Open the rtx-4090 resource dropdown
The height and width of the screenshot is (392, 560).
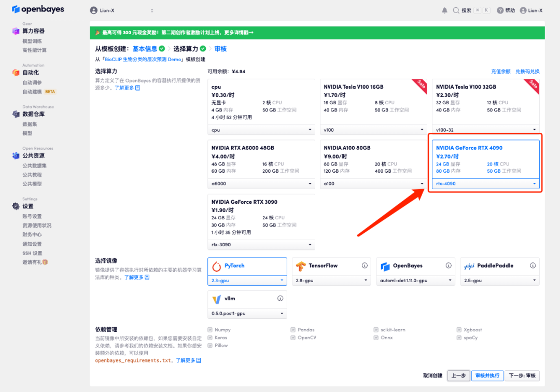point(486,184)
